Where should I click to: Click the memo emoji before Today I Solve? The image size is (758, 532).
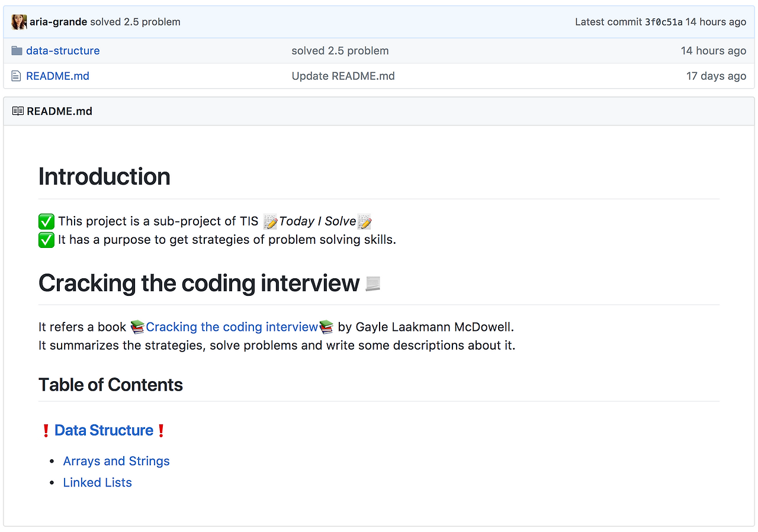tap(270, 222)
